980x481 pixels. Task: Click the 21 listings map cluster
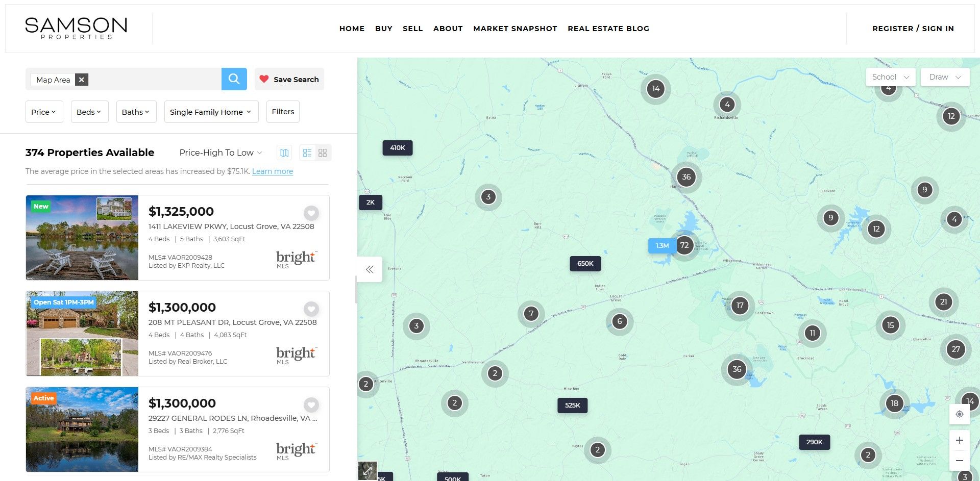coord(944,302)
